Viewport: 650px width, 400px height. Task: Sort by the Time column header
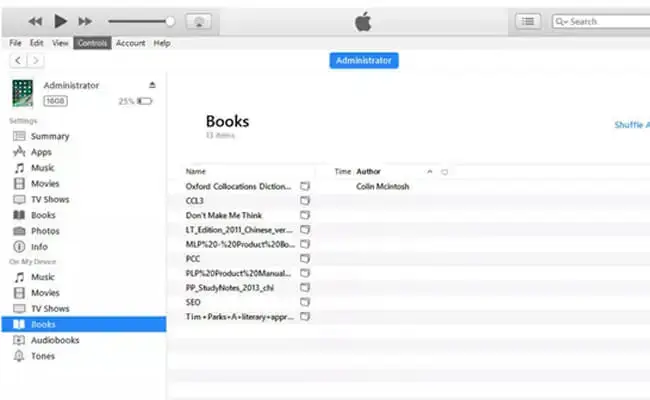pos(343,172)
